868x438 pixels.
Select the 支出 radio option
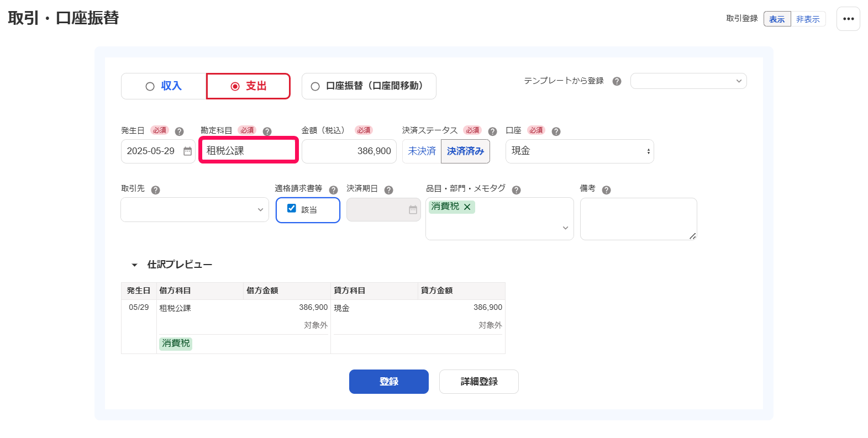248,86
